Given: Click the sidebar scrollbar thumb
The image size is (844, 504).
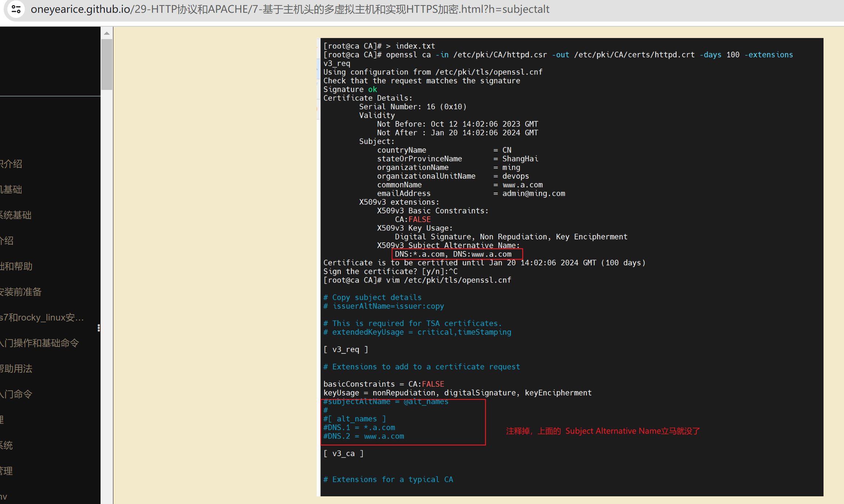Looking at the screenshot, I should (107, 64).
